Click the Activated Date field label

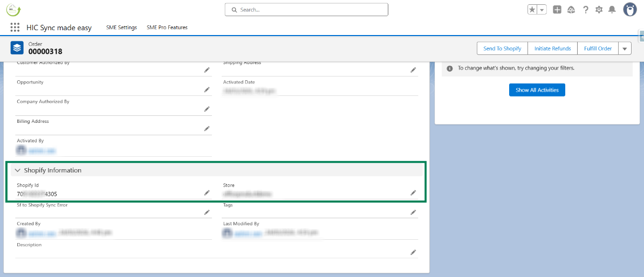pyautogui.click(x=239, y=82)
